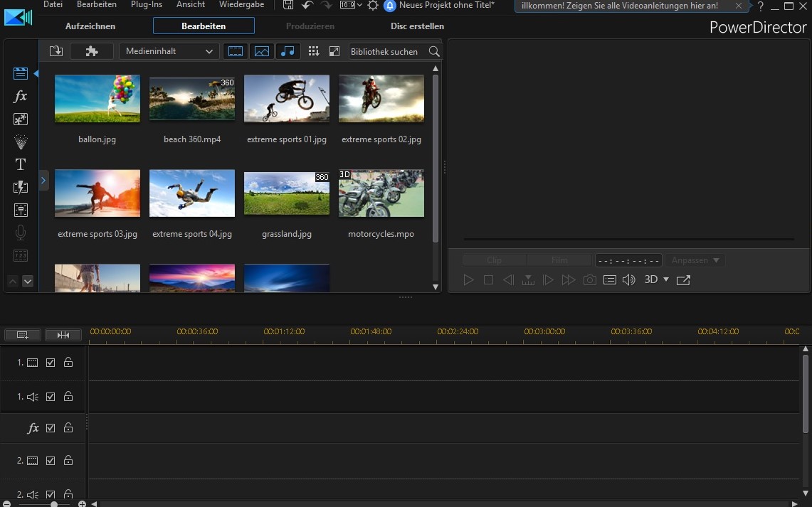The image size is (812, 507).
Task: Uncheck video track 2 enable checkbox
Action: click(x=51, y=461)
